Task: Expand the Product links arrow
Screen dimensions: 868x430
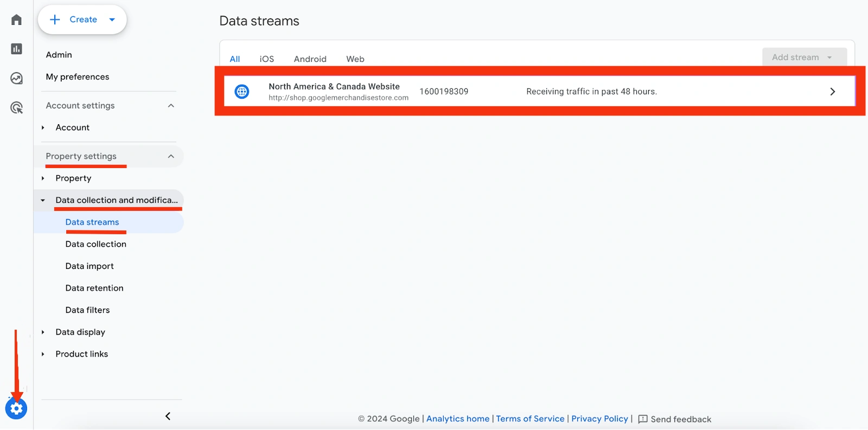Action: pos(43,354)
